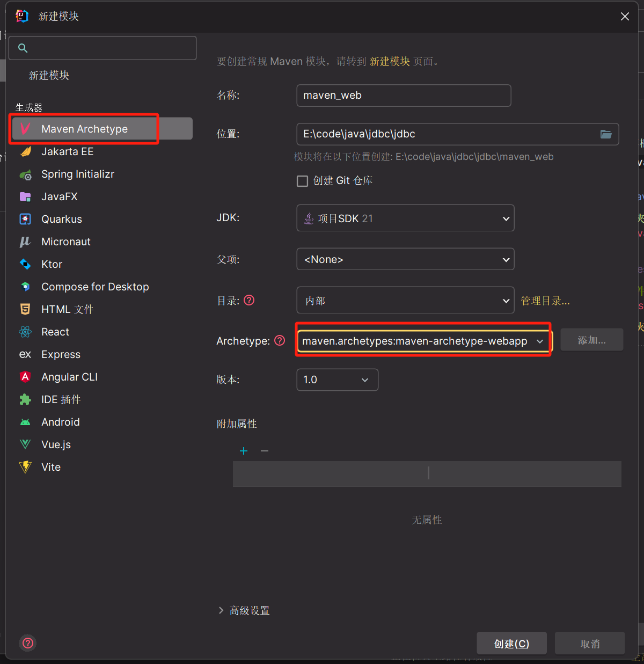Open the 管理目录... link
Viewport: 644px width, 664px height.
[x=545, y=301]
